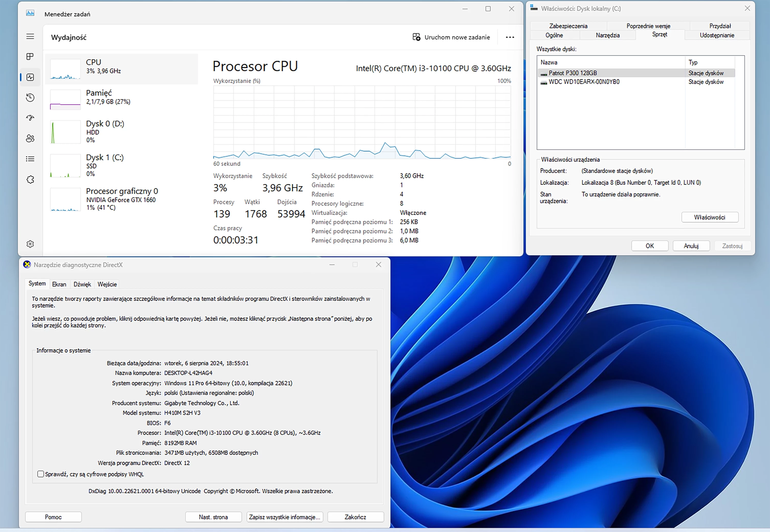770x532 pixels.
Task: Open the Narzędzia tab
Action: click(607, 35)
